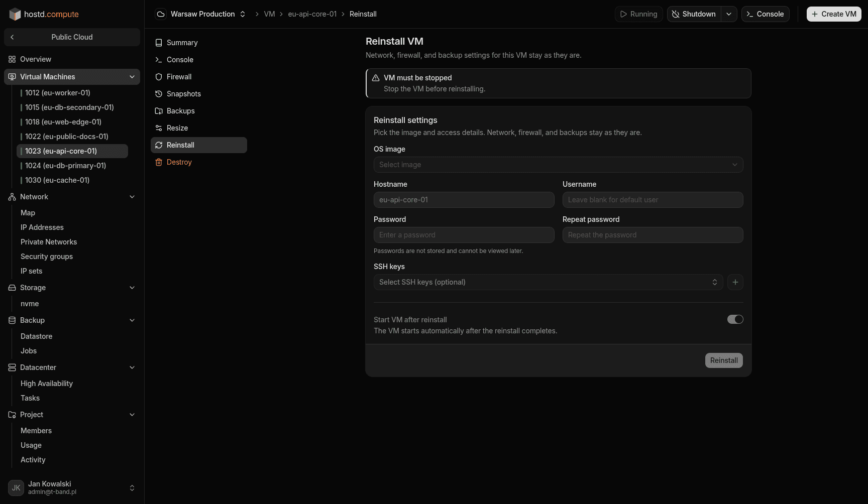The height and width of the screenshot is (504, 868).
Task: Open Jan Kowalski account menu
Action: coord(72,487)
